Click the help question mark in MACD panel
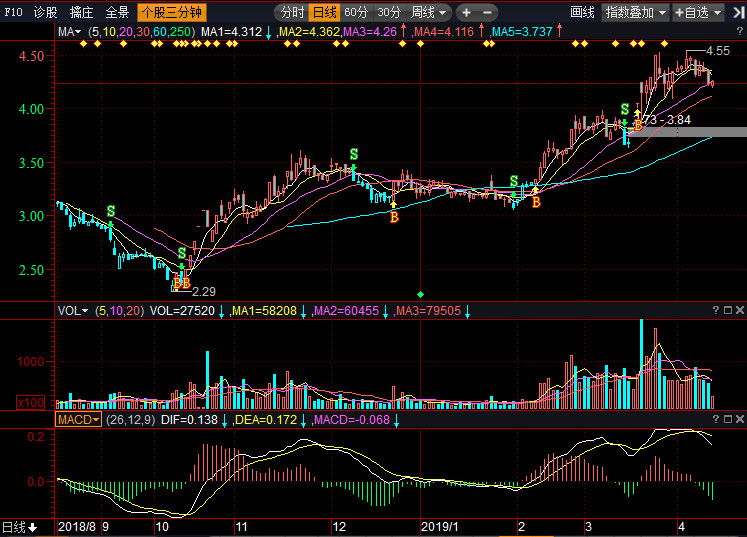 [715, 420]
